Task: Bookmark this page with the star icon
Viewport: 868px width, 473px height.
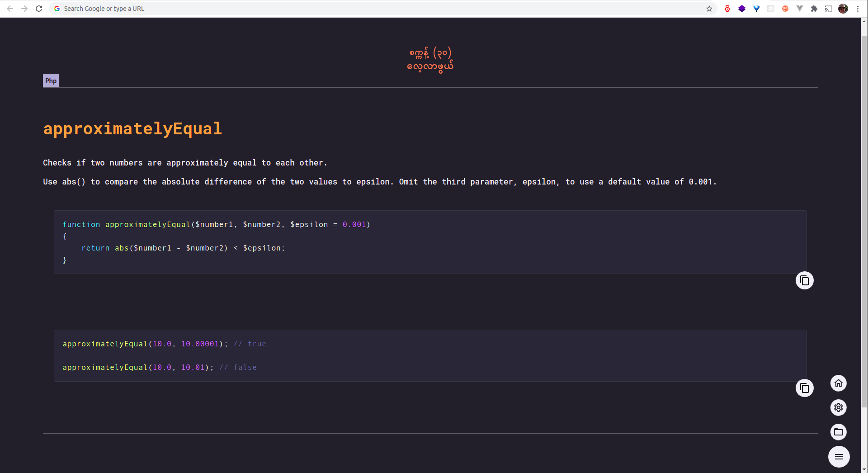Action: point(709,9)
